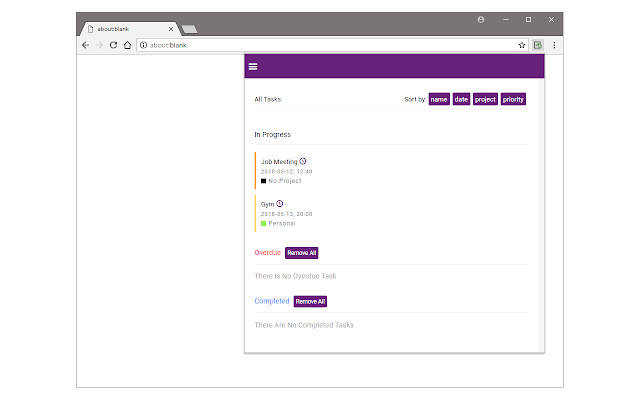Go to the browser home page icon
640x400 pixels.
pos(127,45)
